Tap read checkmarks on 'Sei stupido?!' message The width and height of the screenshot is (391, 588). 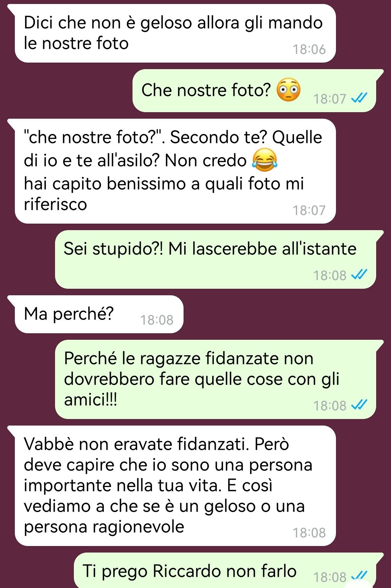pyautogui.click(x=359, y=274)
